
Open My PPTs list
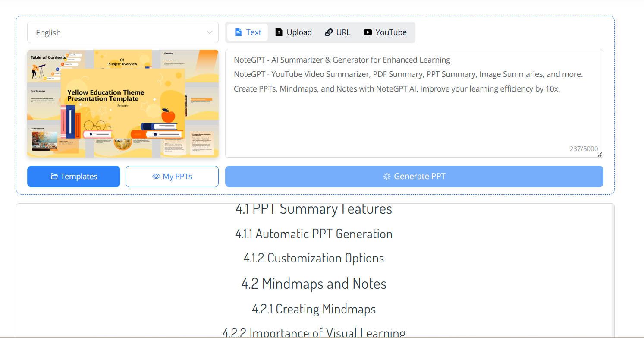[x=172, y=177]
